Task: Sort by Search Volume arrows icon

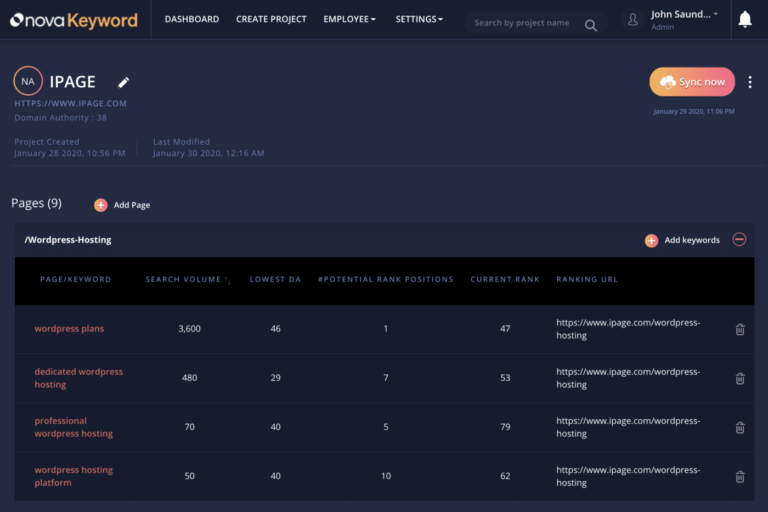Action: tap(228, 280)
